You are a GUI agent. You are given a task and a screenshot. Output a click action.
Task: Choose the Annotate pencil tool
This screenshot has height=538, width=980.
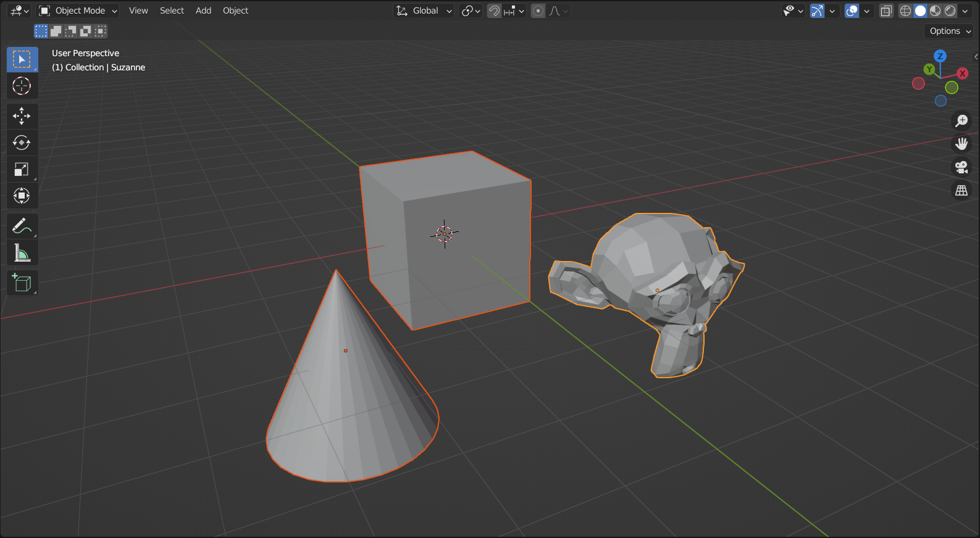22,226
